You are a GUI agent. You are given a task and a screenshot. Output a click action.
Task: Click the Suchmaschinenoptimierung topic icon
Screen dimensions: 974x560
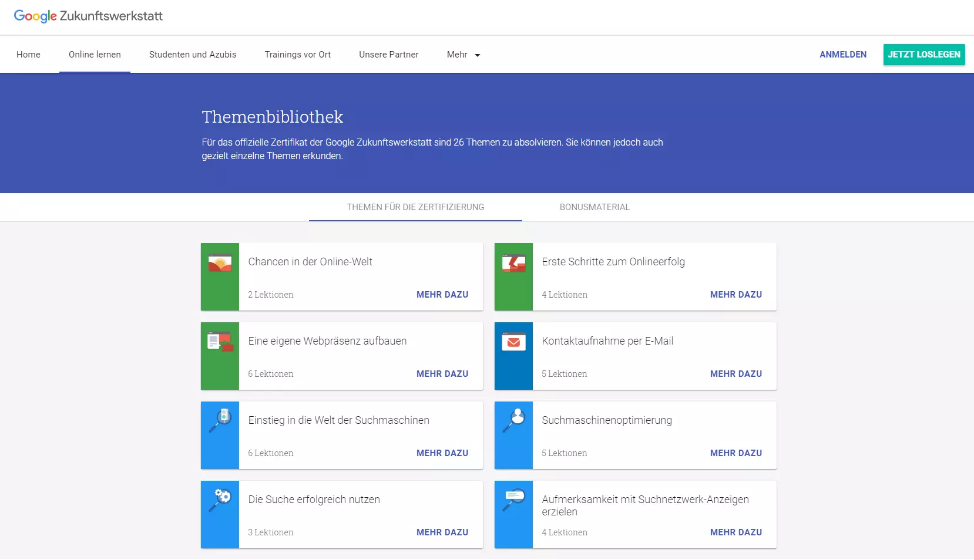click(513, 420)
